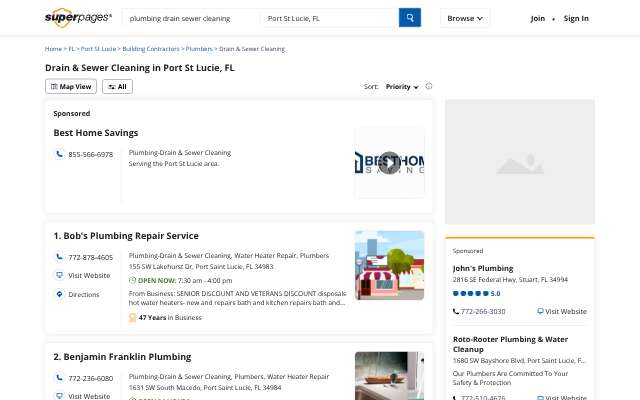Play the Best Home Savings video
The height and width of the screenshot is (400, 640).
point(389,163)
